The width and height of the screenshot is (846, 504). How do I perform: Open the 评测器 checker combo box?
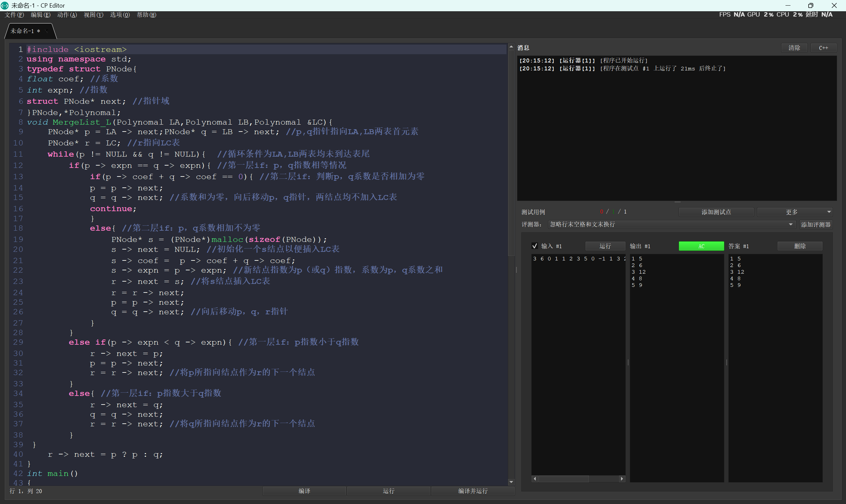[x=671, y=224]
